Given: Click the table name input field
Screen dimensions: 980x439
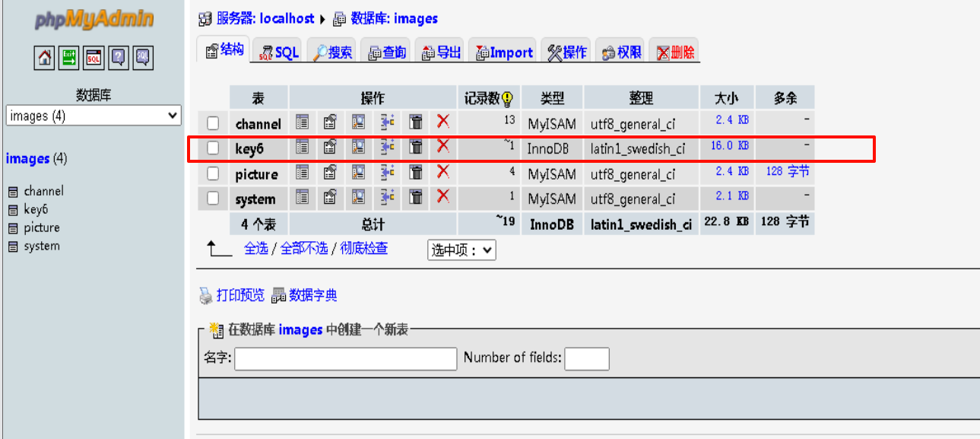Looking at the screenshot, I should coord(344,358).
